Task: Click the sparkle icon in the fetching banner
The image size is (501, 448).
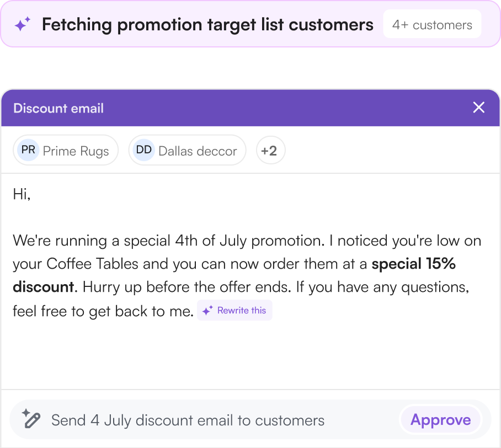Action: click(23, 25)
